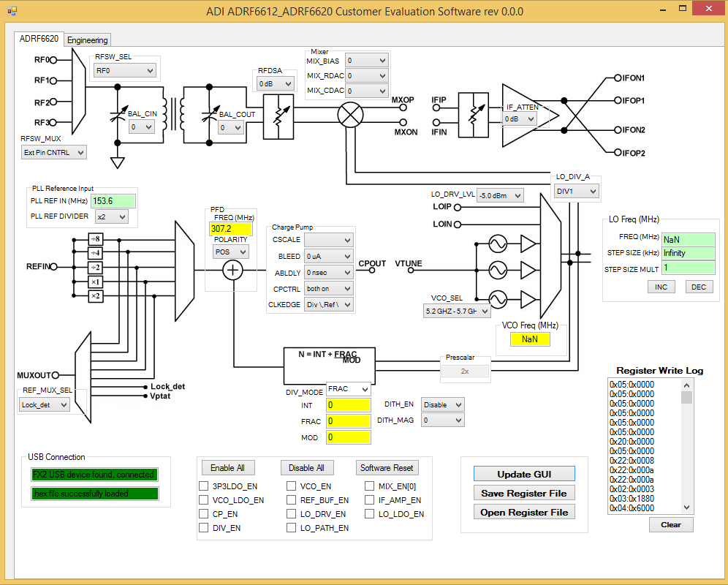Click the STEP SIZE MULT field
Viewport: 728px width, 585px height.
[x=688, y=268]
